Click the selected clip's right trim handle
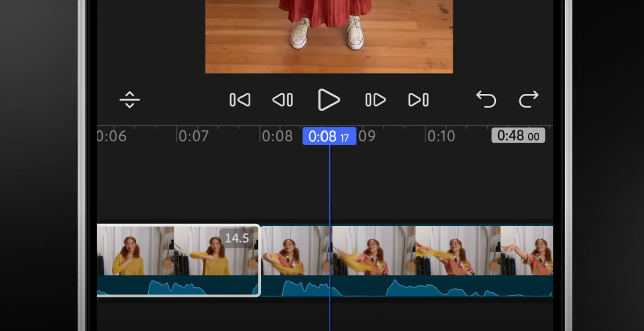The height and width of the screenshot is (331, 644). [259, 260]
